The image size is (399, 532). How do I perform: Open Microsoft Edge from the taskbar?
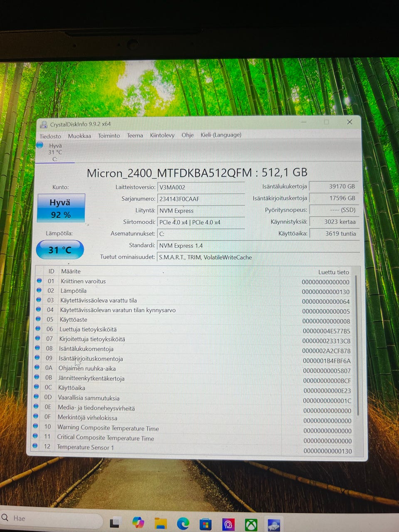point(183,524)
